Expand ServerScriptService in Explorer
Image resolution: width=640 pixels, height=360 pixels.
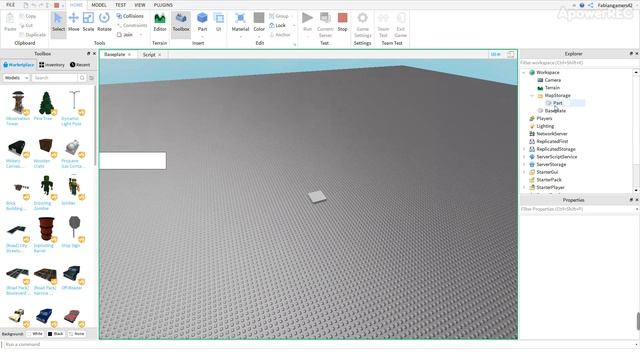[x=524, y=157]
